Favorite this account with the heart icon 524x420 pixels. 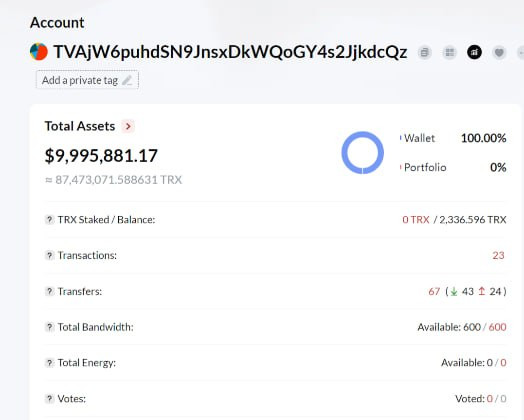point(499,52)
